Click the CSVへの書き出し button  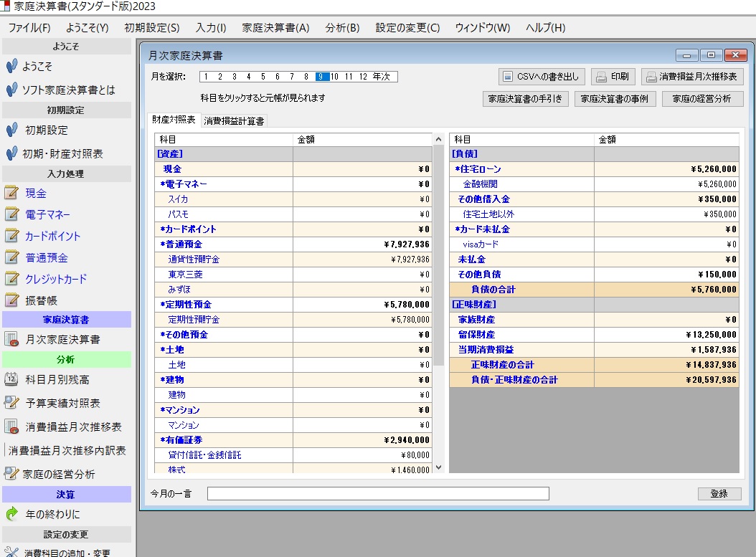[x=542, y=77]
